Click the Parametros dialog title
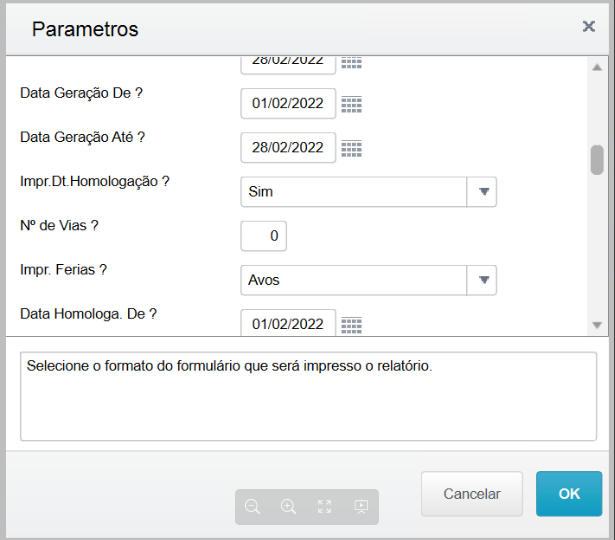The width and height of the screenshot is (615, 540). pyautogui.click(x=85, y=29)
